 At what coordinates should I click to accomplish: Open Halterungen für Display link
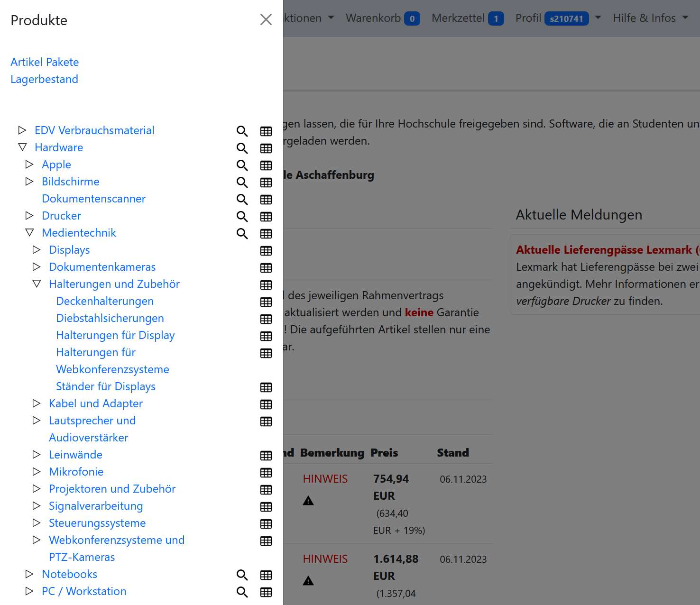tap(115, 335)
